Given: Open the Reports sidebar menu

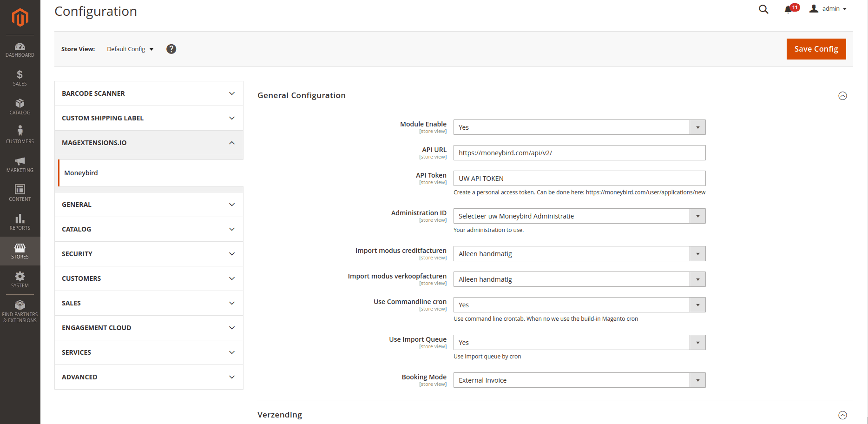Looking at the screenshot, I should (x=20, y=222).
